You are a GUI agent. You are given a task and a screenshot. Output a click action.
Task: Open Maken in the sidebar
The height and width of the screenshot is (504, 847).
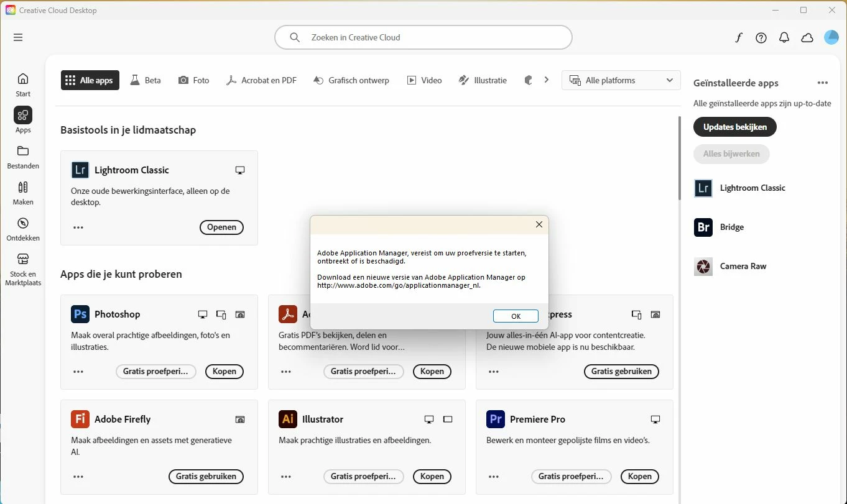[23, 193]
